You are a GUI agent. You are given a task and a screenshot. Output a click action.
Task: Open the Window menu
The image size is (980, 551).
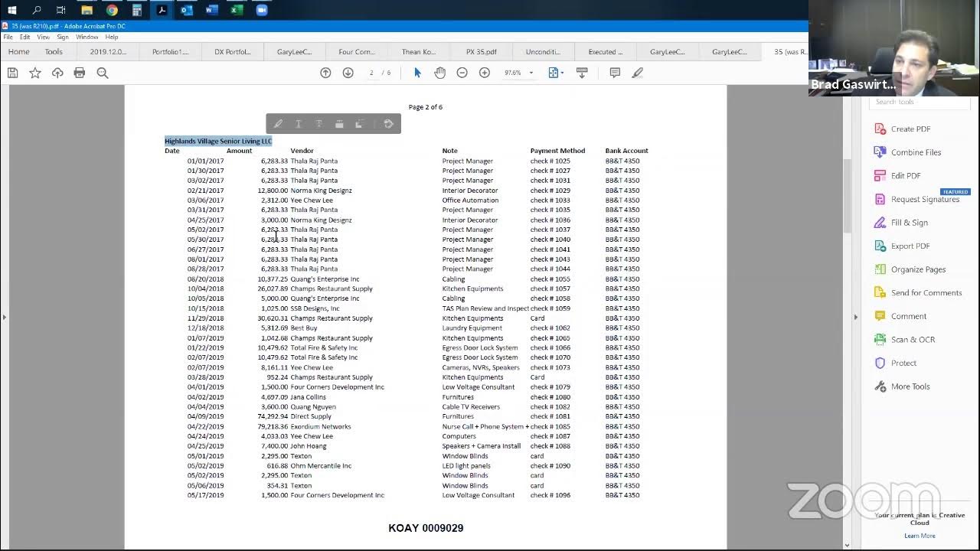87,37
